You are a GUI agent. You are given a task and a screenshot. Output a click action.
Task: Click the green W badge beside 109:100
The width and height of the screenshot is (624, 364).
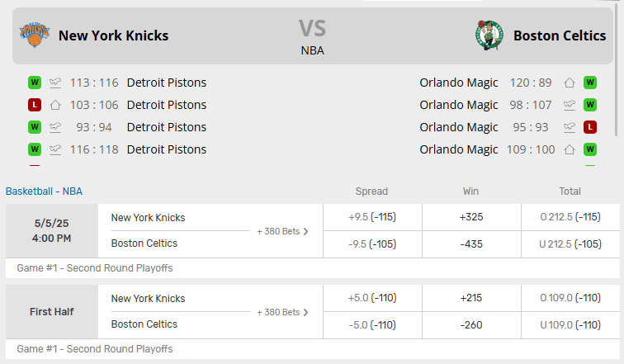pos(590,149)
